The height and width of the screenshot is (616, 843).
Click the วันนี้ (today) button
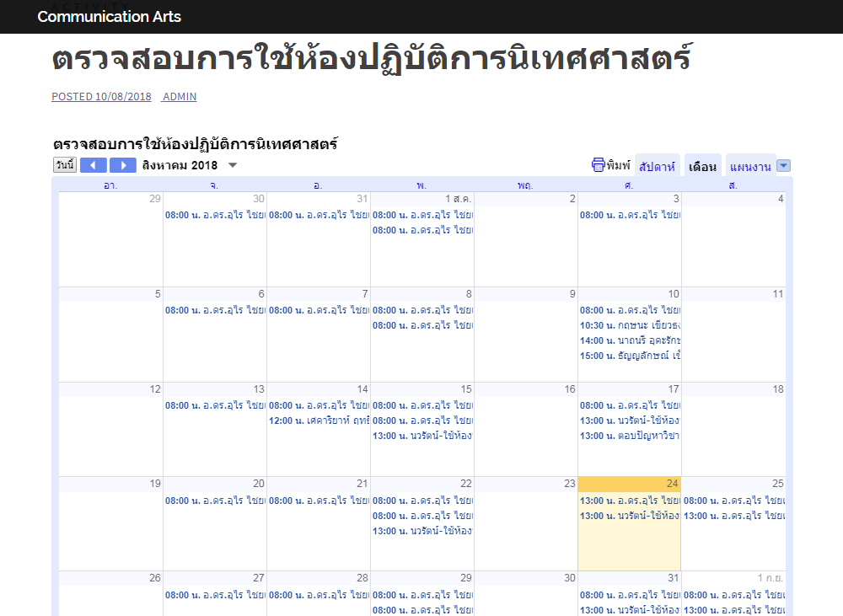coord(65,164)
